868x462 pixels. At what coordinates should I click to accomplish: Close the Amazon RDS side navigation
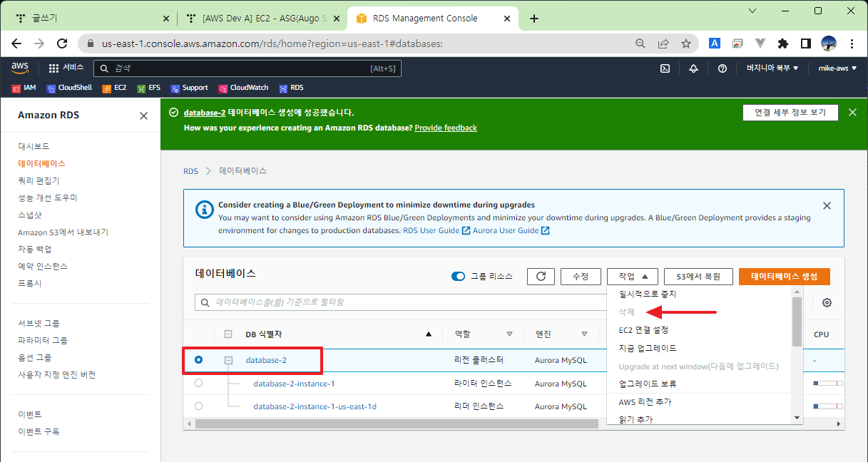(x=143, y=115)
